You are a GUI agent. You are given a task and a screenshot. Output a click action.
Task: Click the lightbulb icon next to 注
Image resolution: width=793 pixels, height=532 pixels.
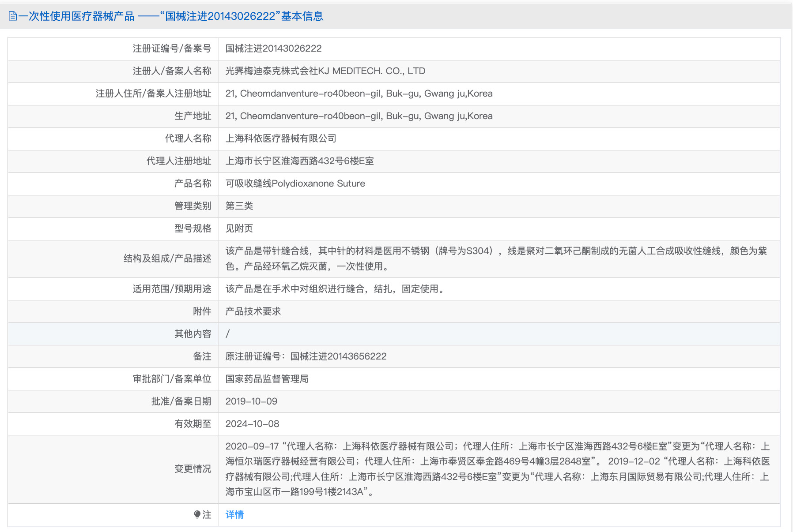pos(197,514)
